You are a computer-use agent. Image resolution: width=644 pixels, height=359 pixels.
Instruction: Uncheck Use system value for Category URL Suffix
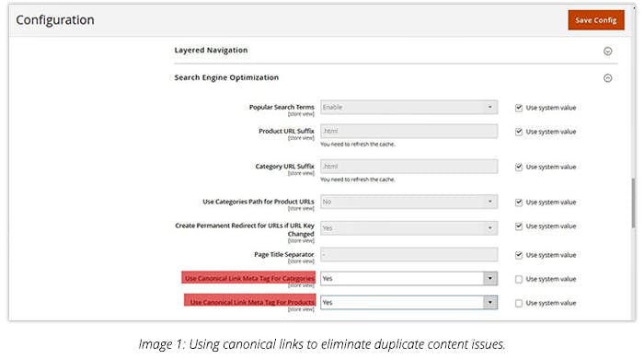coord(519,167)
